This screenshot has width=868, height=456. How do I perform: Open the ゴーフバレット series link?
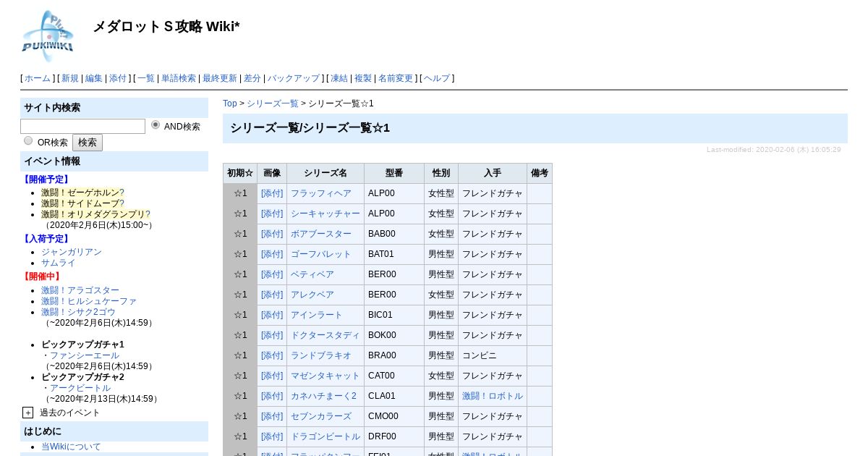[321, 254]
